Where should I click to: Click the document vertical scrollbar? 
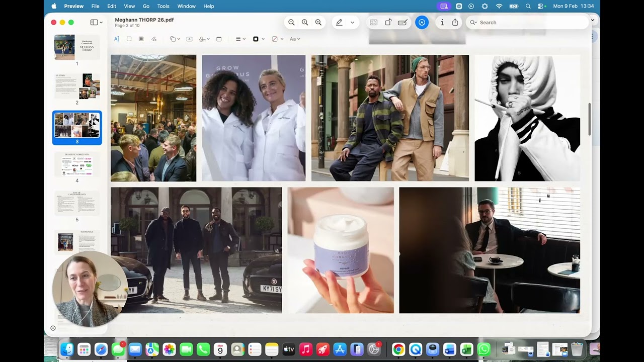pos(589,119)
